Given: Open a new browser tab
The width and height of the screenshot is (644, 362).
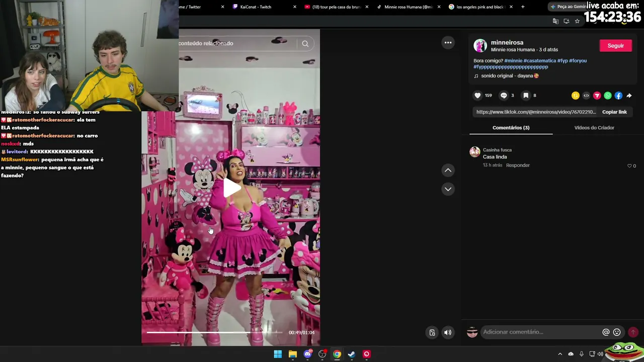Looking at the screenshot, I should [x=523, y=7].
